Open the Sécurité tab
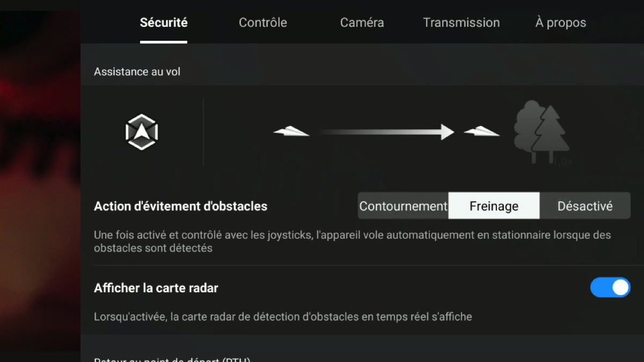This screenshot has width=644, height=362. (x=164, y=23)
